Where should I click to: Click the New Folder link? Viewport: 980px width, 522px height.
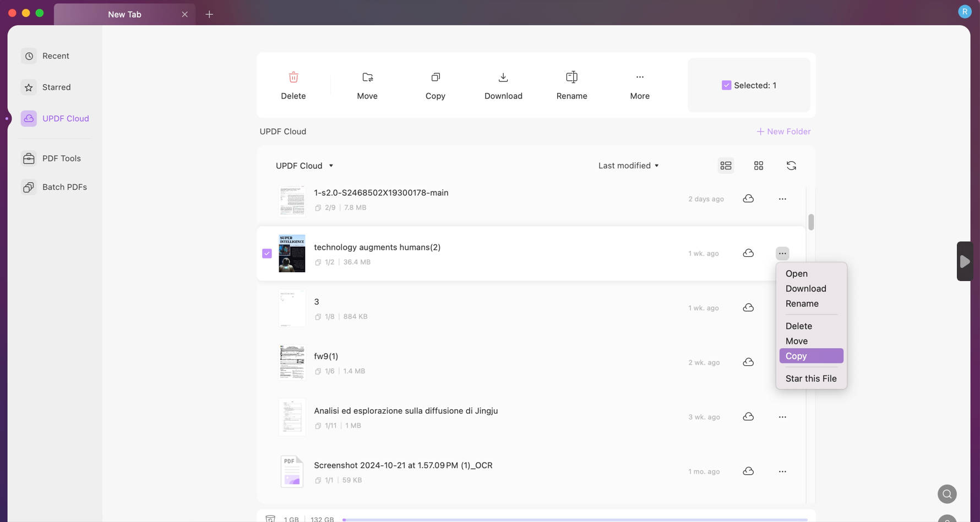(783, 131)
